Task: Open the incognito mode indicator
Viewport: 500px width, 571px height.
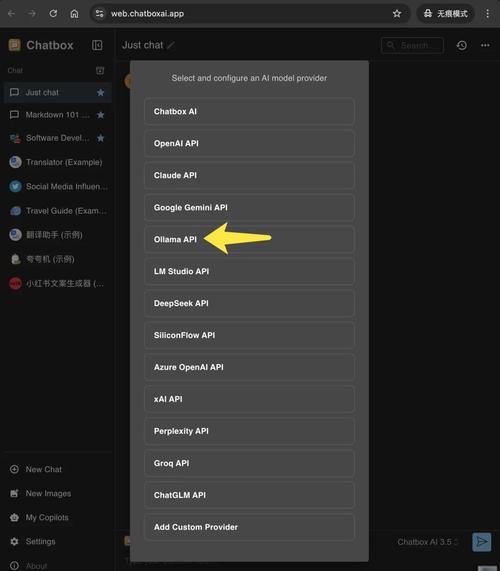Action: 445,14
